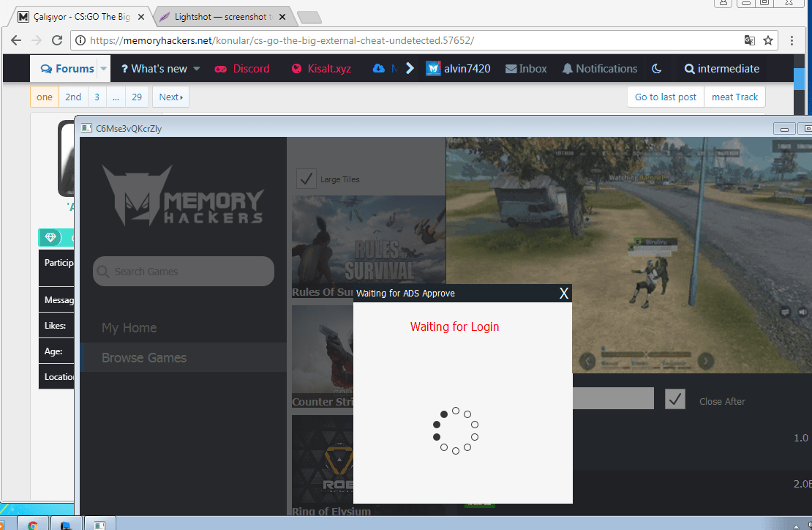Screen dimensions: 812x530
Task: Click the meat Track button
Action: [734, 97]
